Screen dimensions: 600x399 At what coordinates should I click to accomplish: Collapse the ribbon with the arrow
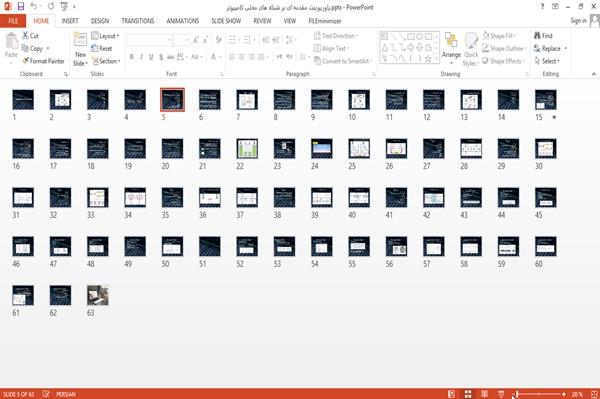[x=594, y=74]
